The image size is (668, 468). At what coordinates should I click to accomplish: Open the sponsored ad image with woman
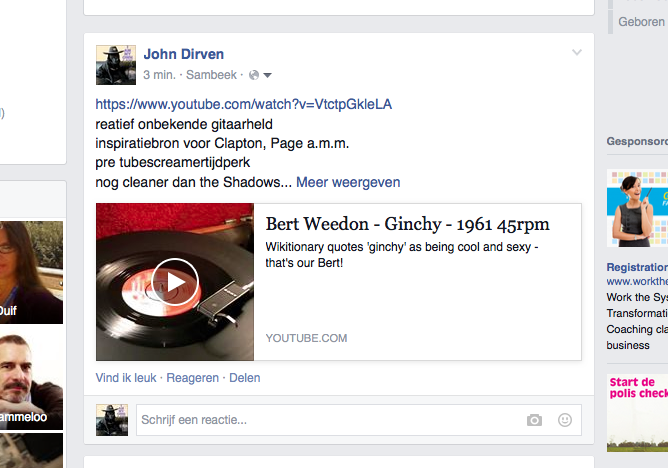coord(637,208)
